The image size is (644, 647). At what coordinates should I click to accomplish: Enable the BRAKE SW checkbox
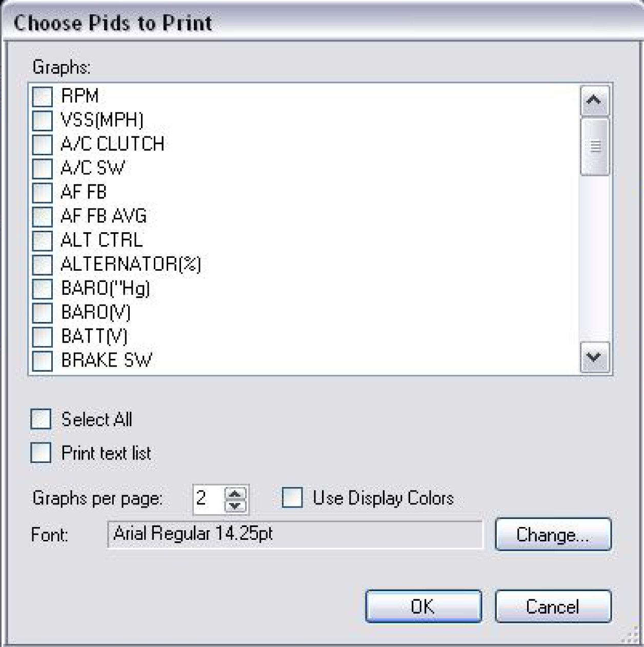43,361
